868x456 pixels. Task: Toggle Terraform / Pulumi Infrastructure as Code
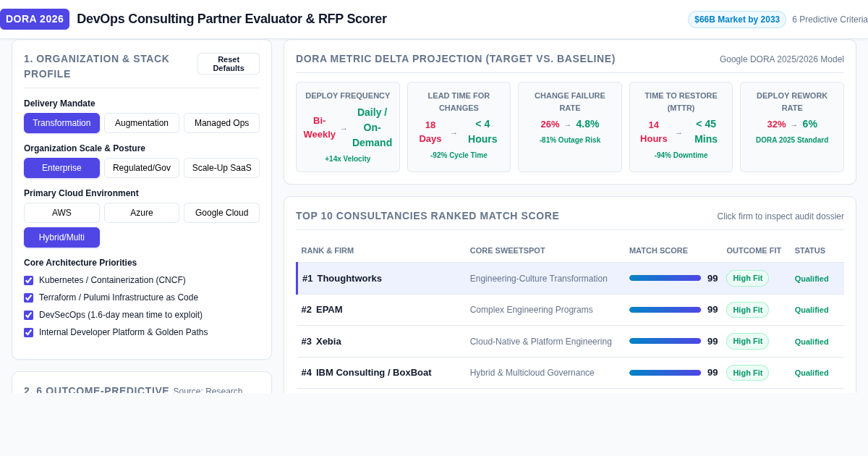28,297
